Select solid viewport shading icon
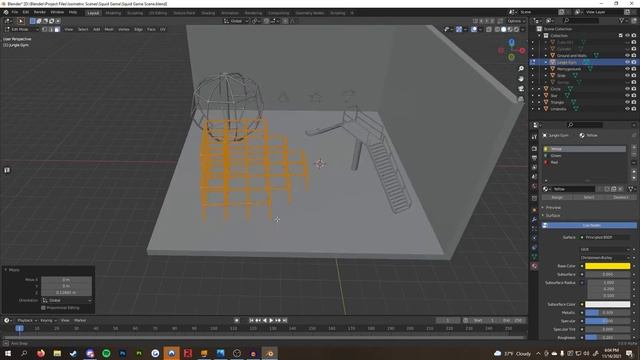 coord(503,29)
